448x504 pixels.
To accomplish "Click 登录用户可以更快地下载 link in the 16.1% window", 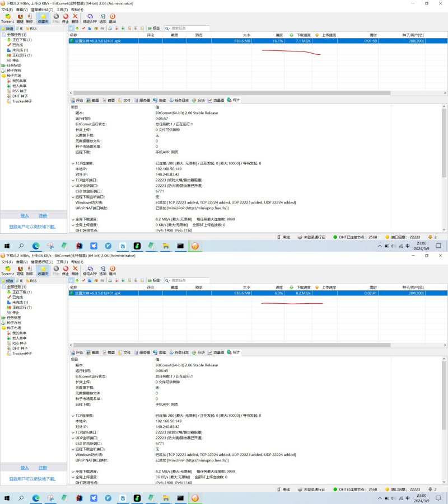I will [32, 227].
